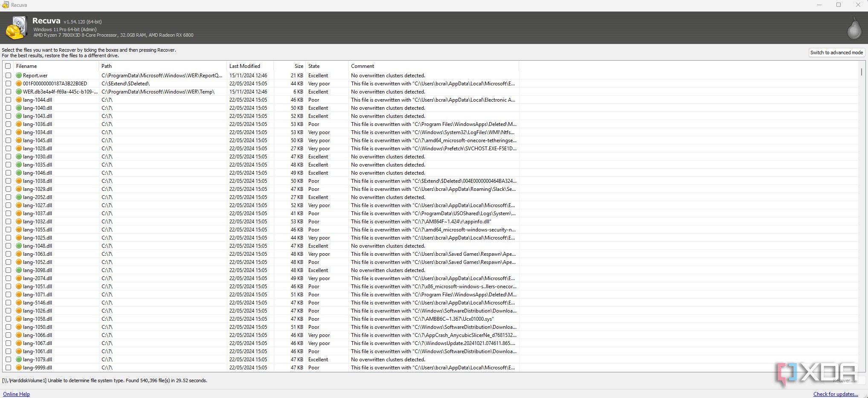This screenshot has height=398, width=868.
Task: Switch to advanced mode
Action: tap(836, 53)
